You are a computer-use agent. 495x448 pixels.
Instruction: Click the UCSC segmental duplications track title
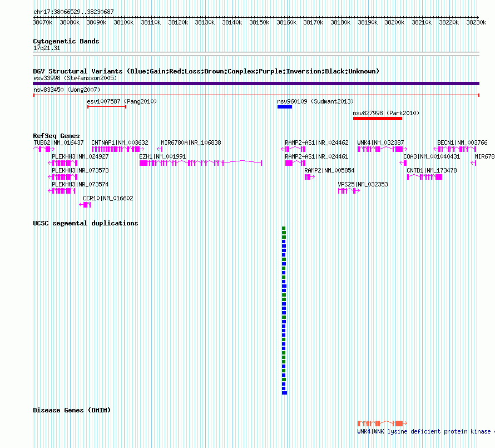(x=86, y=223)
